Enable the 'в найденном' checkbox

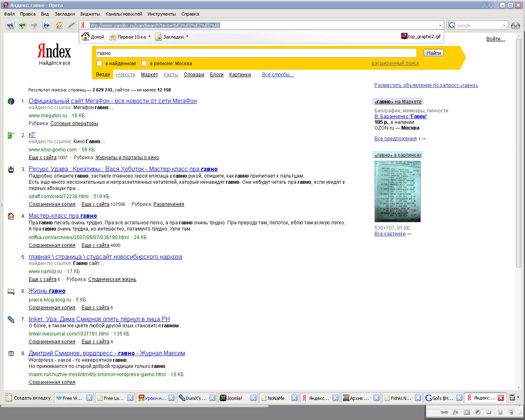tap(99, 64)
